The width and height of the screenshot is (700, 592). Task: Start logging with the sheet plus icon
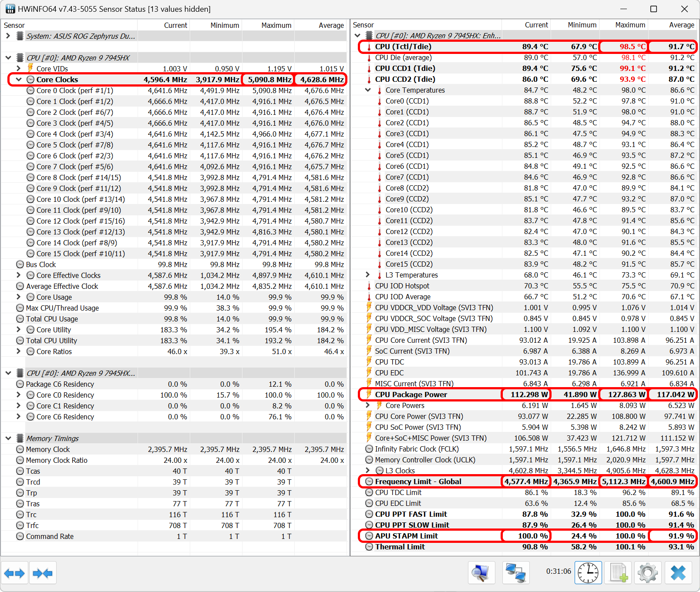point(618,573)
